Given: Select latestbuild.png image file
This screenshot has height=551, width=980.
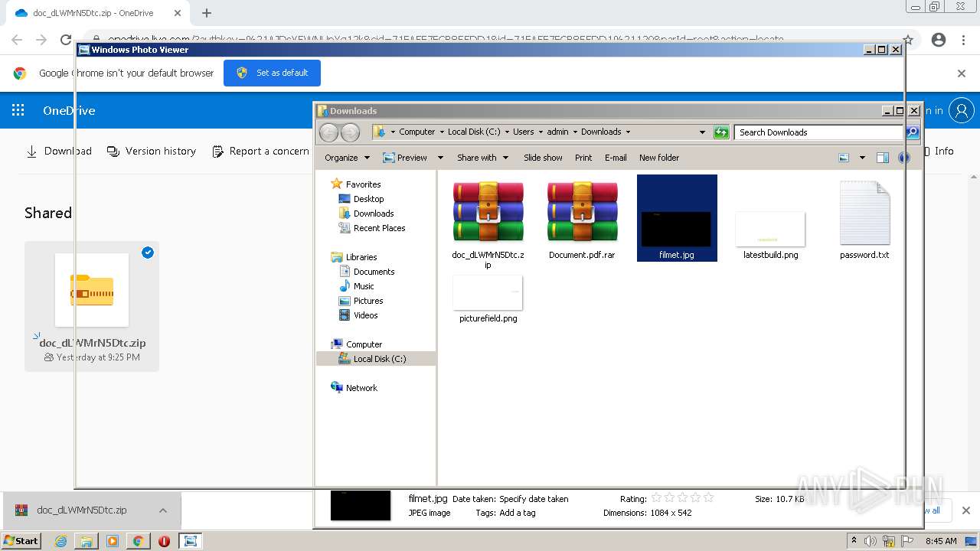Looking at the screenshot, I should [x=770, y=235].
